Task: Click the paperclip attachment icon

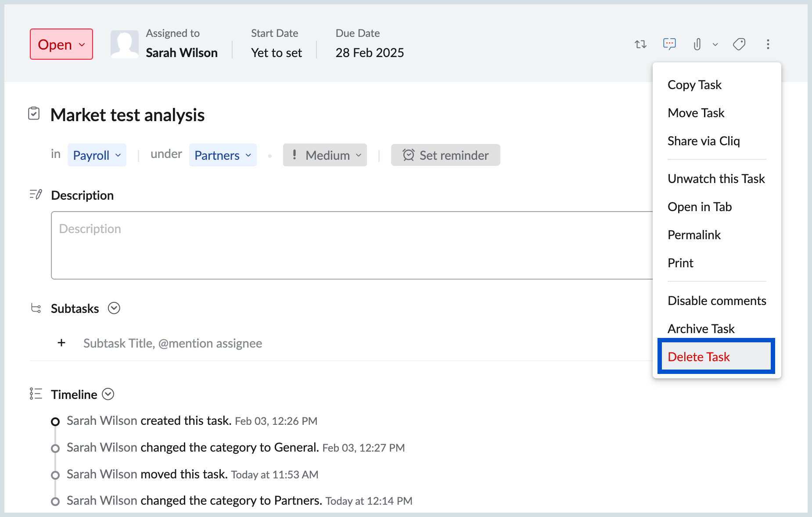Action: click(697, 44)
